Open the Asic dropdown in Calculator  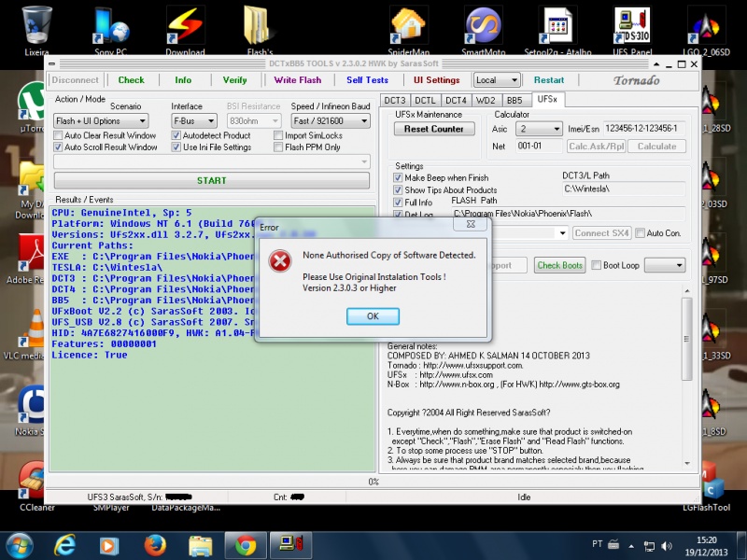pos(539,129)
